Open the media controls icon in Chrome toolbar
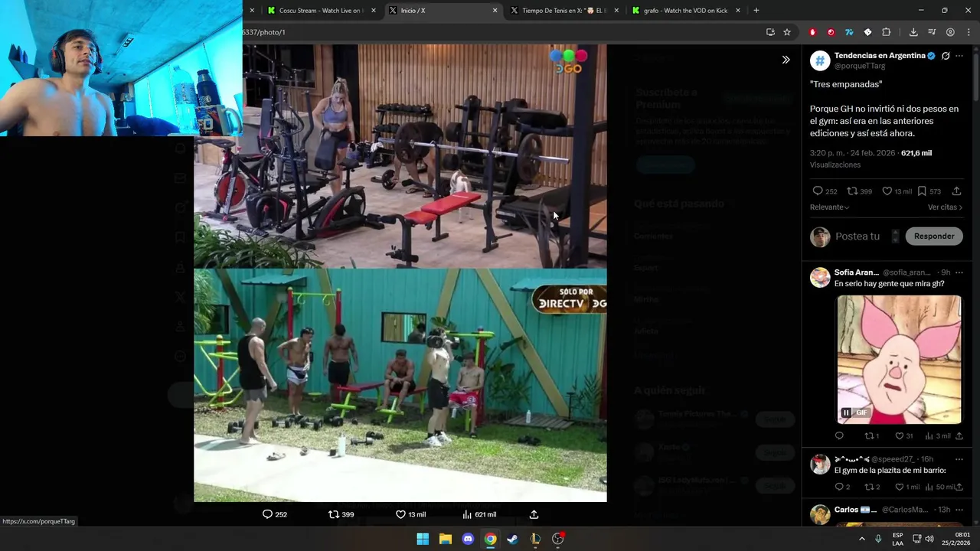This screenshot has width=980, height=551. (932, 32)
